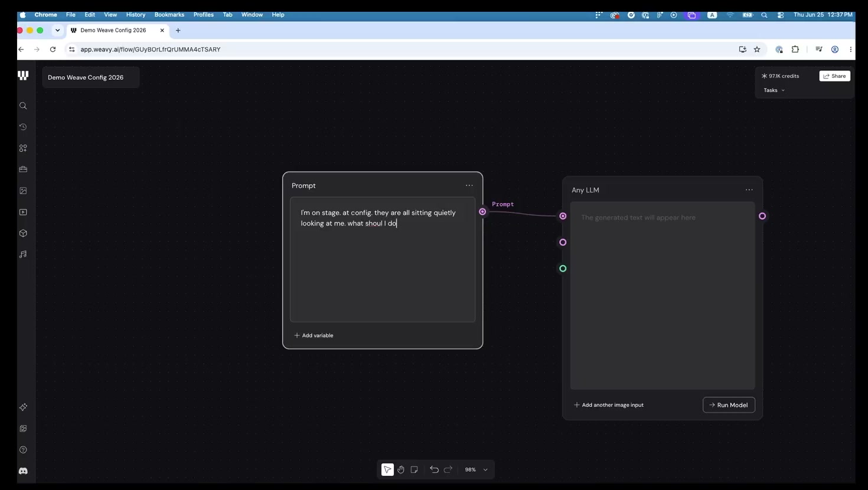Click the Any LLM generated text output area
The image size is (868, 490).
tap(663, 296)
